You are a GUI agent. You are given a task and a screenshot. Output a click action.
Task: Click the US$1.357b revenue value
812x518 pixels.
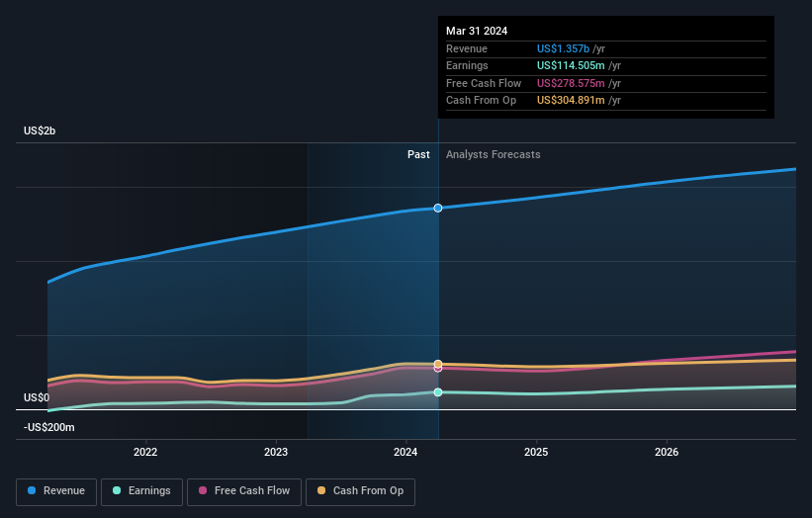click(x=563, y=48)
